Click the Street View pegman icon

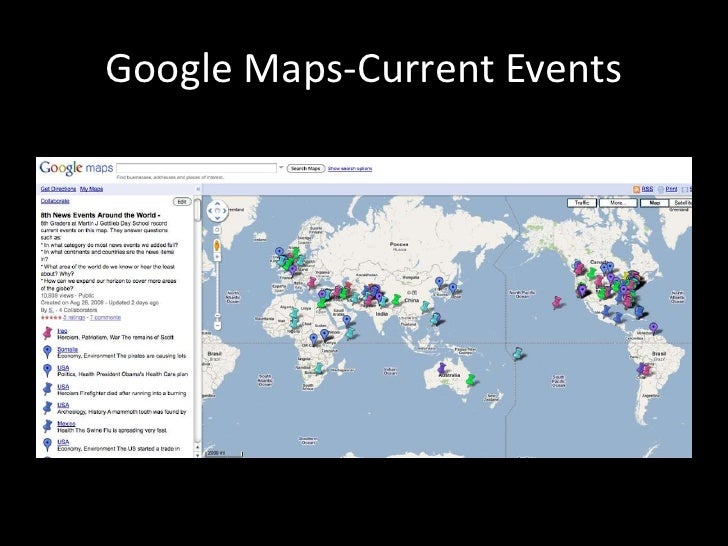[x=217, y=245]
